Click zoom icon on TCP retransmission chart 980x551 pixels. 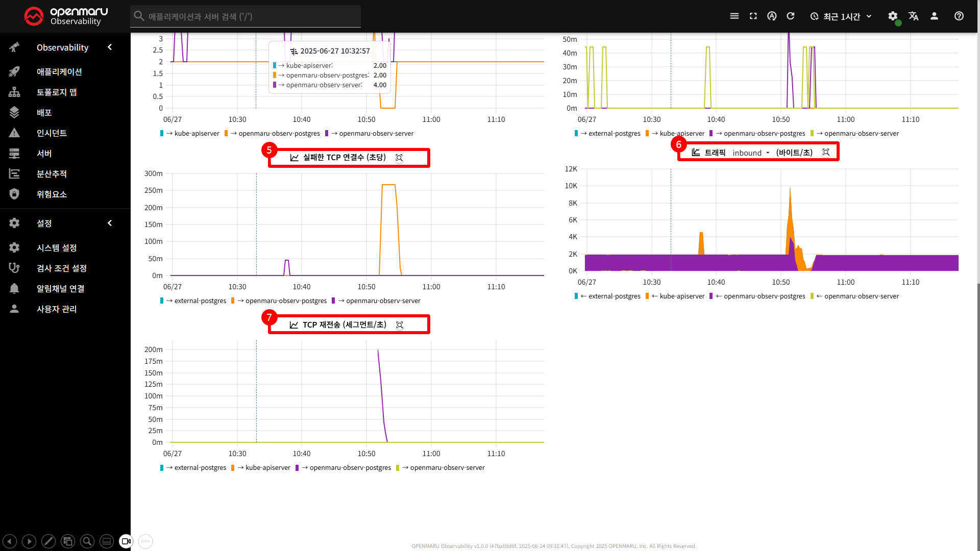coord(400,325)
